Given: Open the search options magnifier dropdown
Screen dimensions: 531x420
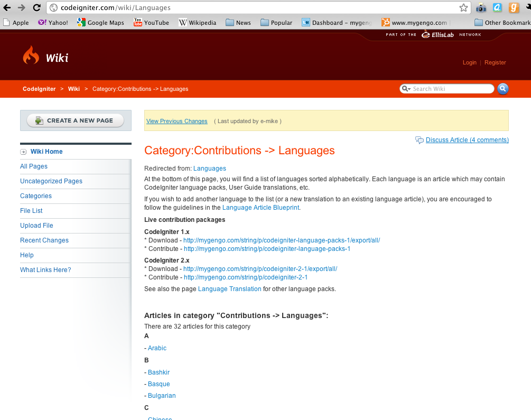Looking at the screenshot, I should [x=406, y=89].
